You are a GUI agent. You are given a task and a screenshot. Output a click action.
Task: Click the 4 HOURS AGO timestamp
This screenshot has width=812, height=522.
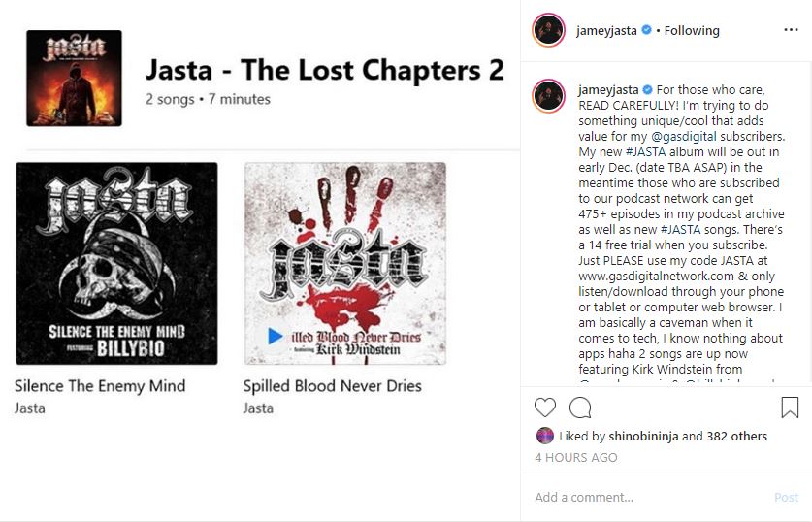coord(576,457)
